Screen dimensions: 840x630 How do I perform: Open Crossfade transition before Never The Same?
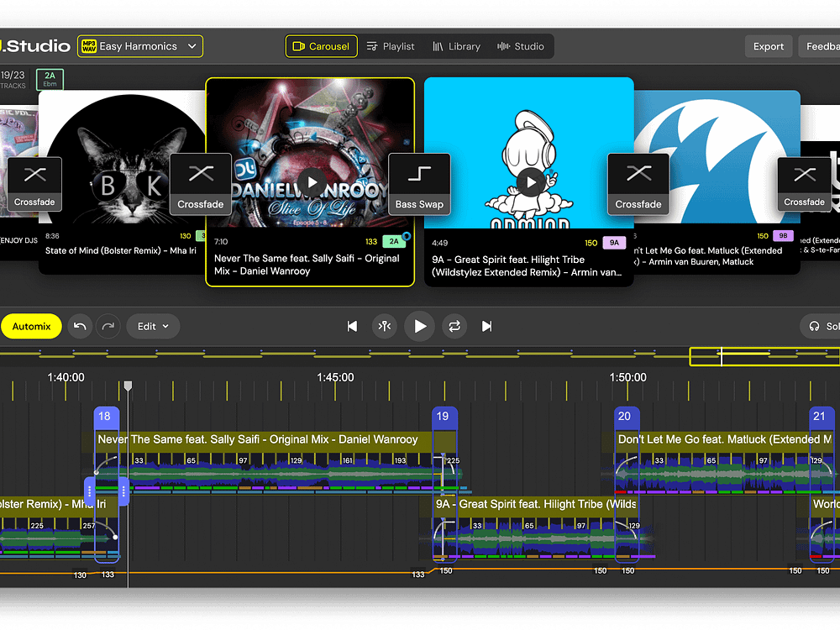point(201,184)
